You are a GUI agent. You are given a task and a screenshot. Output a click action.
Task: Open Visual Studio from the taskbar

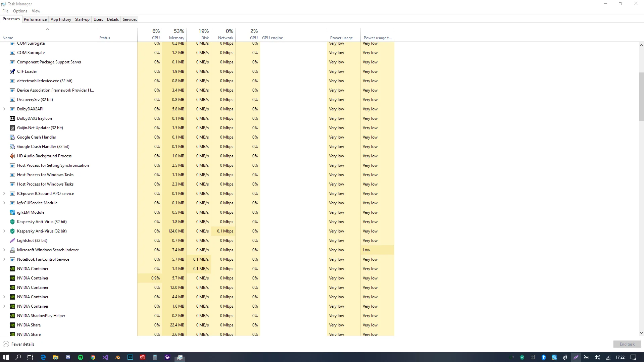coord(105,357)
